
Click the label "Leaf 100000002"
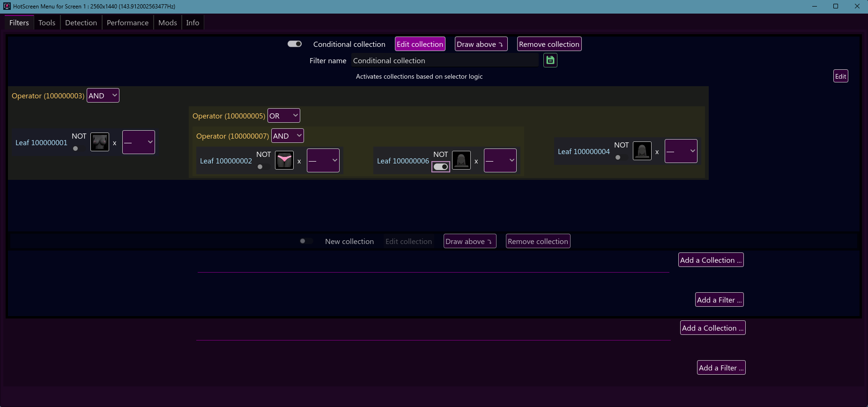(226, 161)
